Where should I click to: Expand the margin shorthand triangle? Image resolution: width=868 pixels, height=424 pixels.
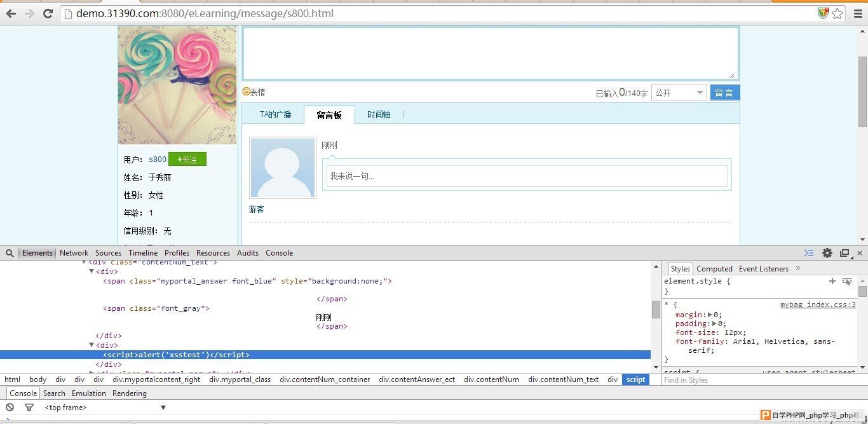coord(710,315)
